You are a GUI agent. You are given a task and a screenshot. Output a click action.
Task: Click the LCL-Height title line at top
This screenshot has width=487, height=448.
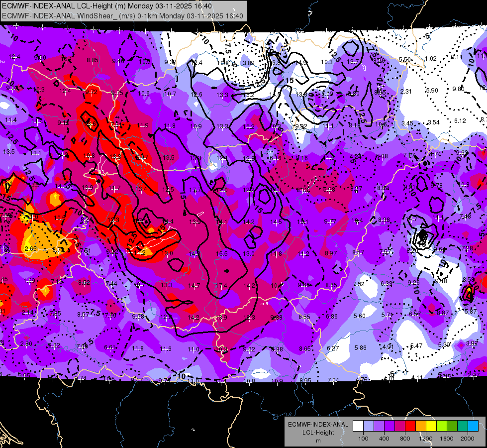click(107, 6)
